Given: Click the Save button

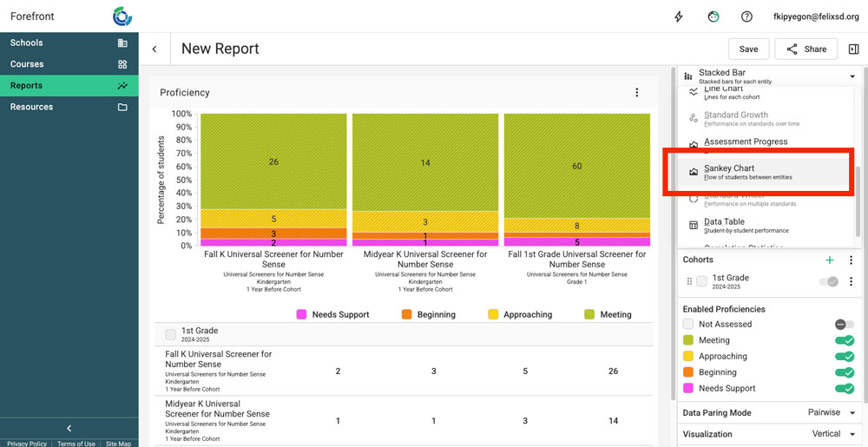Looking at the screenshot, I should [748, 49].
